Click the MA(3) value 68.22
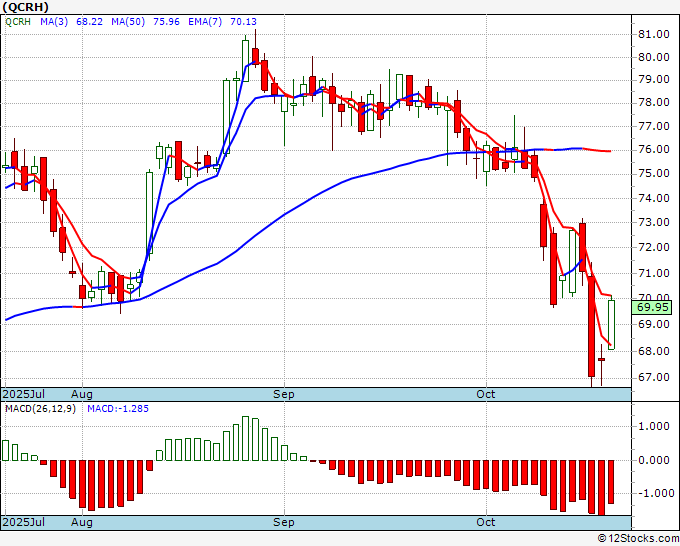Screen dimensions: 680x546 (89, 22)
